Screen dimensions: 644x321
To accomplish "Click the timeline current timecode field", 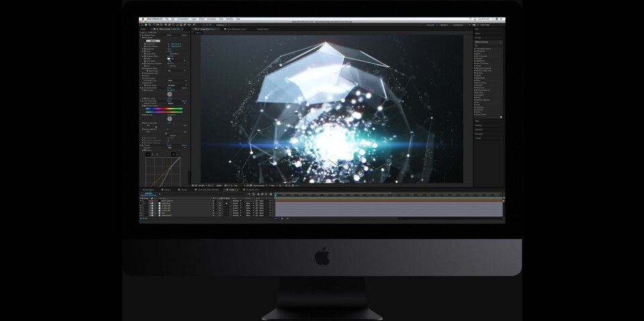I will (149, 194).
